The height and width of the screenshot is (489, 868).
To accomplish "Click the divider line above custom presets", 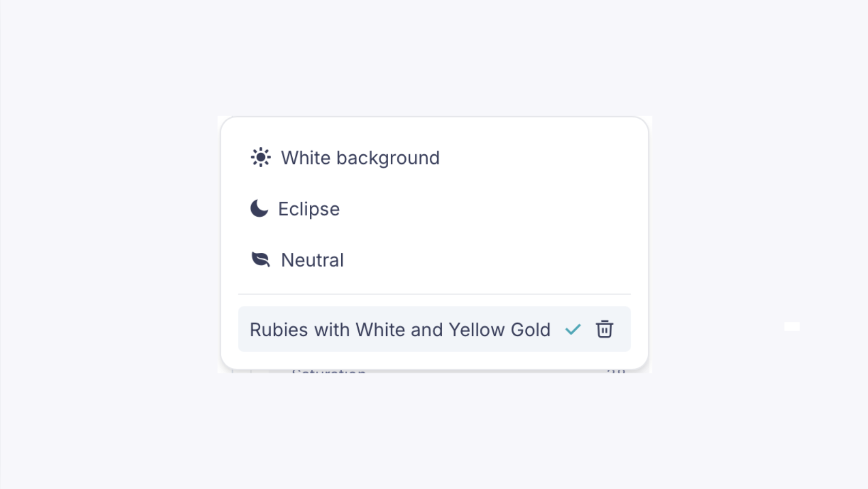I will coord(434,294).
